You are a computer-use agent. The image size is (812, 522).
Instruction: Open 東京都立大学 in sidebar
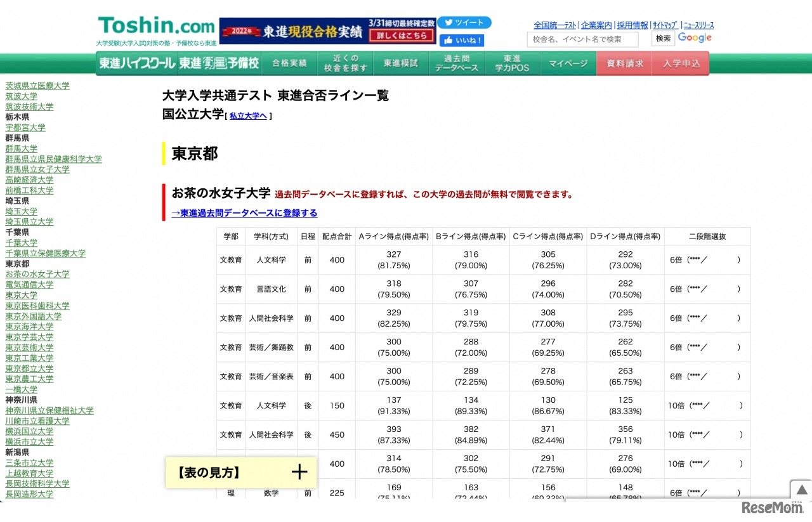[29, 369]
